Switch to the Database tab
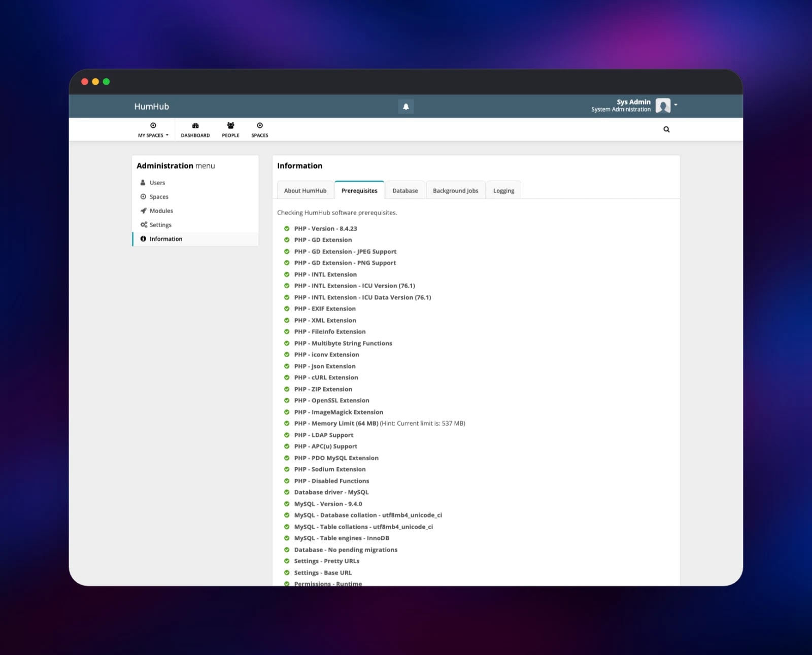Image resolution: width=812 pixels, height=655 pixels. (405, 191)
